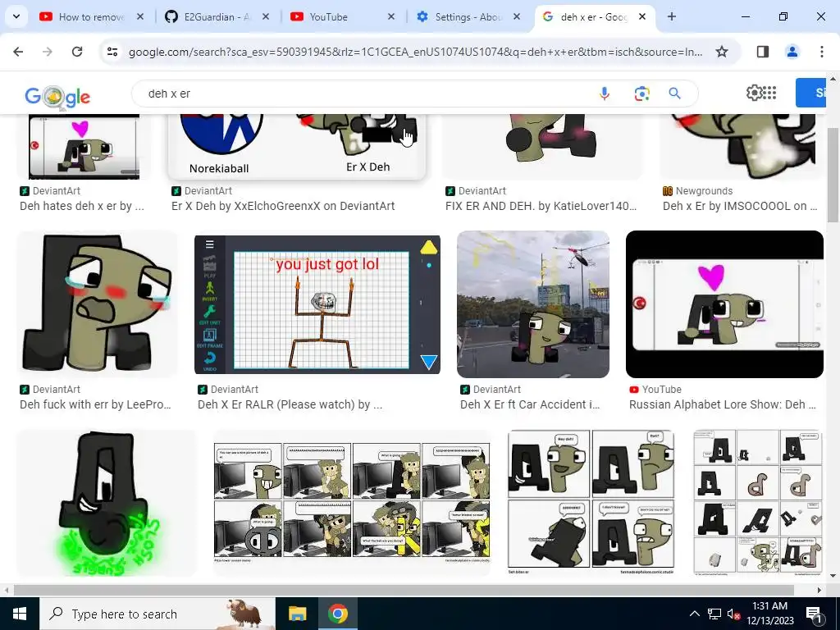Open the muted volume tray icon

click(x=733, y=614)
